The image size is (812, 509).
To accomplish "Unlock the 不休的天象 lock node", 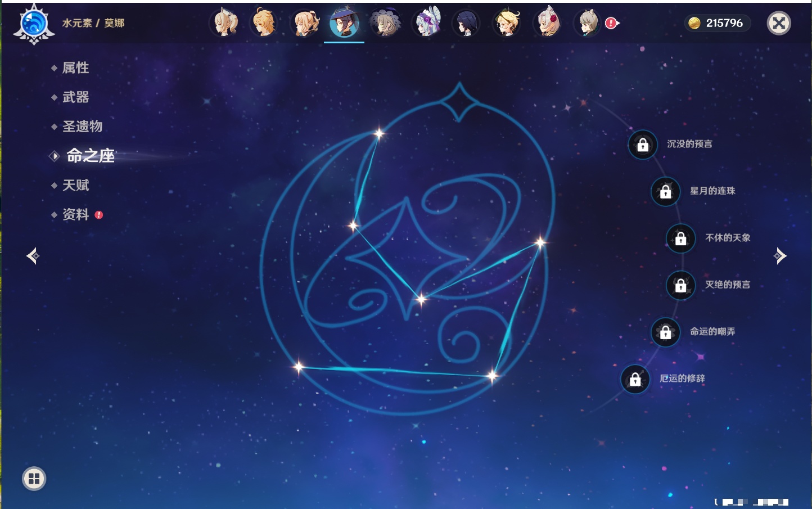I will (x=681, y=238).
